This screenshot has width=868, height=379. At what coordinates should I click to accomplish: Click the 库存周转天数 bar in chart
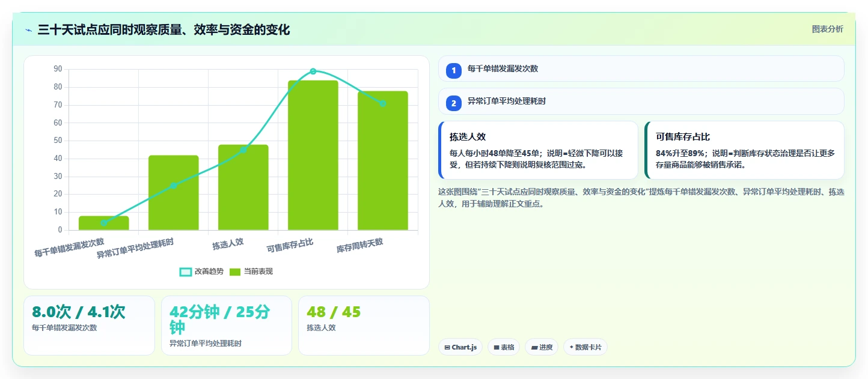(383, 160)
